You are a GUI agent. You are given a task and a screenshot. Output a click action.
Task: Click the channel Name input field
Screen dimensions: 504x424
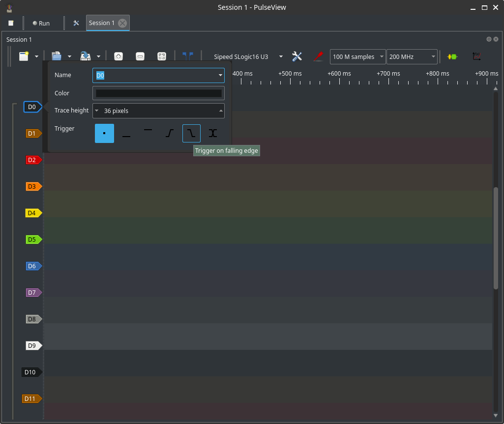pyautogui.click(x=155, y=75)
